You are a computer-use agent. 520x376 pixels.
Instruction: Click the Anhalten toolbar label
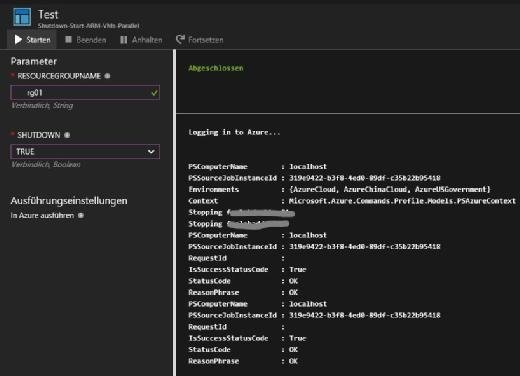tap(147, 40)
